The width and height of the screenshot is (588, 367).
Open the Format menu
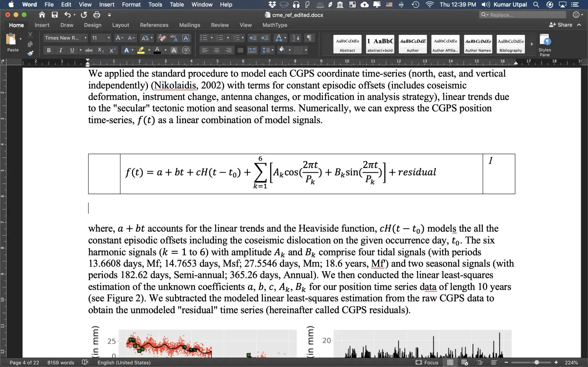tap(131, 5)
